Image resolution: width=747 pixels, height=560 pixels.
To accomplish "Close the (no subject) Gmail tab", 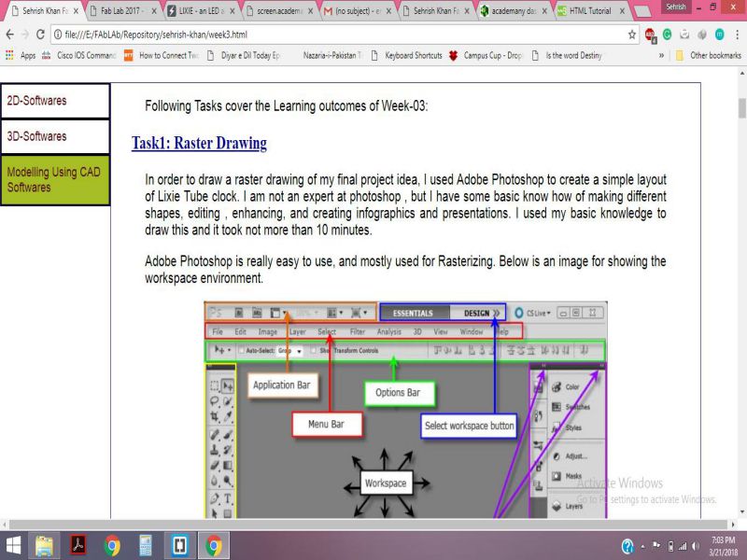I will tap(388, 11).
